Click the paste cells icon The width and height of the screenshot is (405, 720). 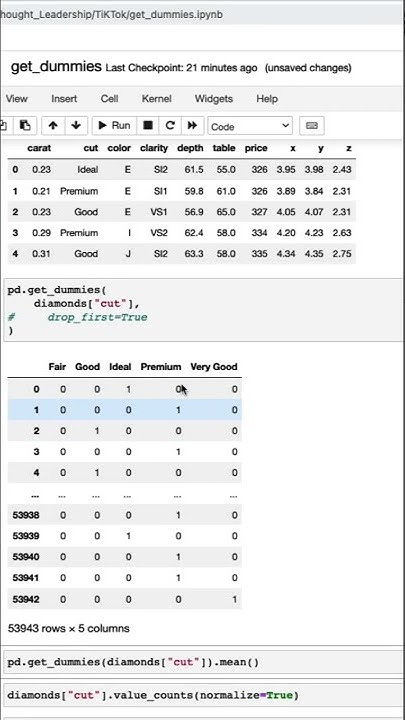point(25,125)
